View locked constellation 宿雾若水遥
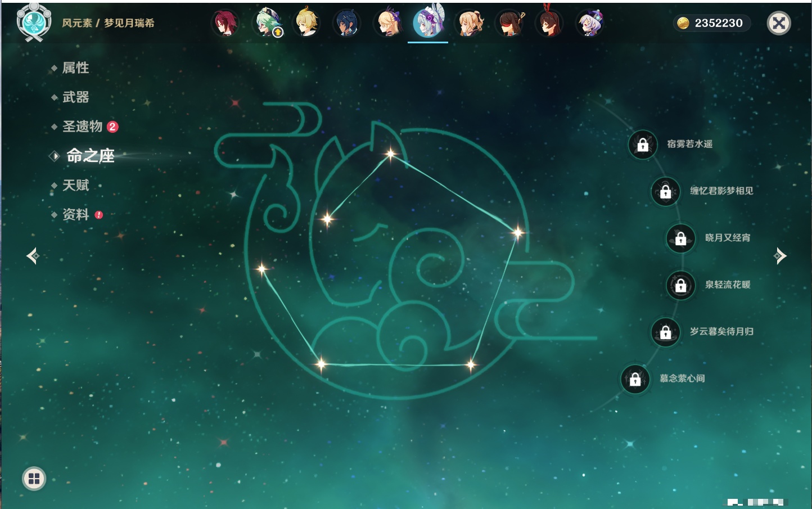Image resolution: width=812 pixels, height=509 pixels. pyautogui.click(x=643, y=145)
